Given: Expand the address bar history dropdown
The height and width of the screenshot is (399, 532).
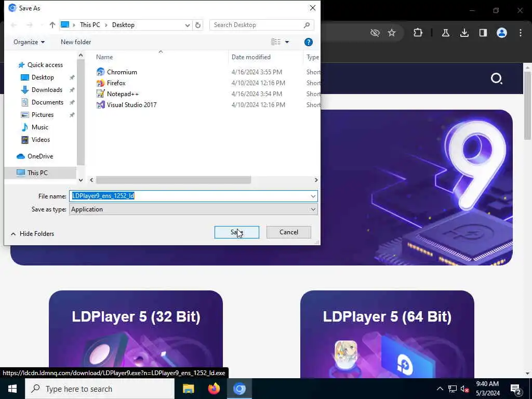Looking at the screenshot, I should tap(187, 25).
